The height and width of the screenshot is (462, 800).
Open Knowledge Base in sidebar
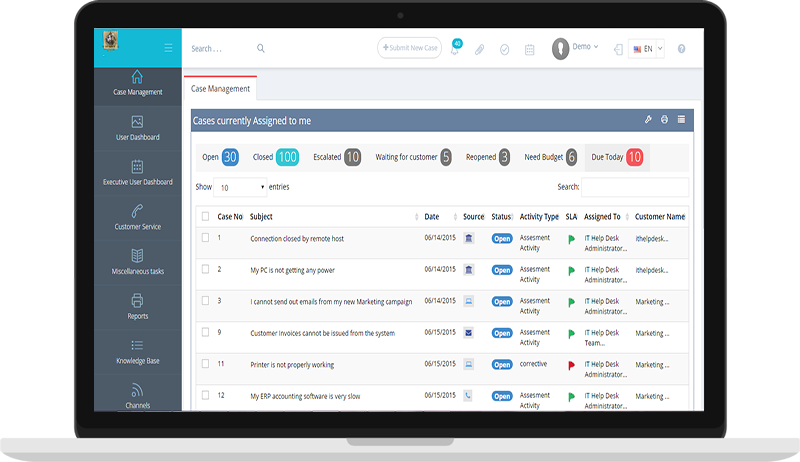click(x=138, y=351)
